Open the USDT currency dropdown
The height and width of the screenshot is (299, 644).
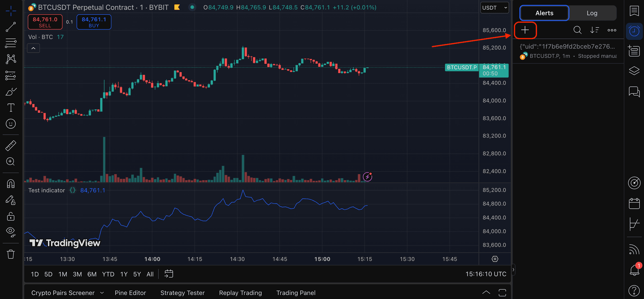(x=494, y=8)
